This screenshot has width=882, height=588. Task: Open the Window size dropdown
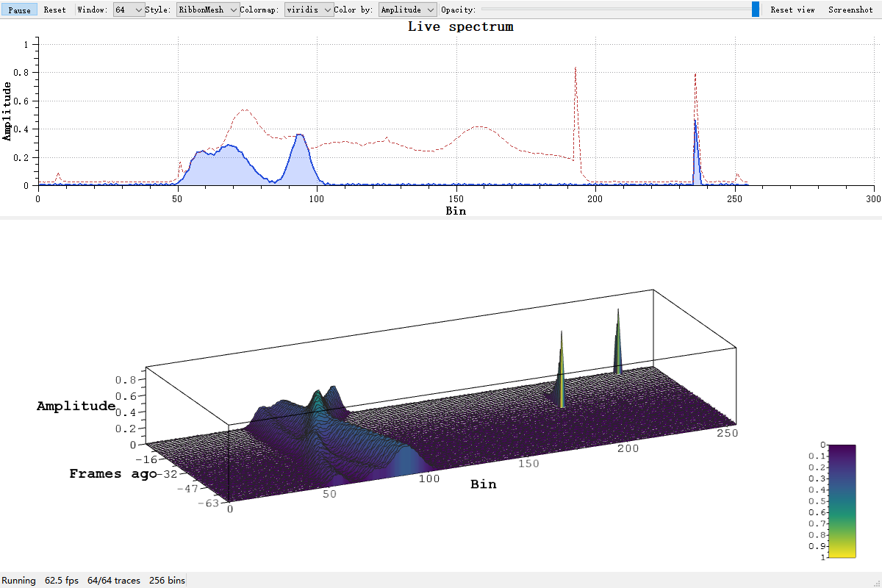[129, 10]
